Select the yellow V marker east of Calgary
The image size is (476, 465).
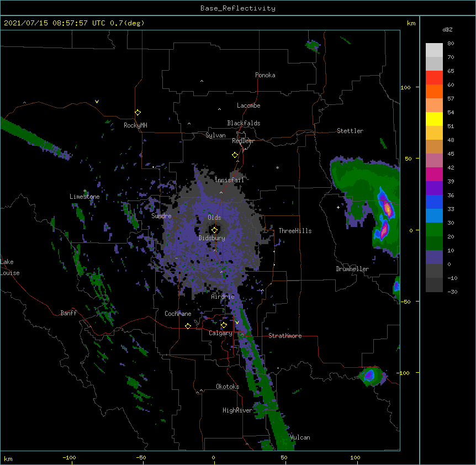tap(237, 323)
